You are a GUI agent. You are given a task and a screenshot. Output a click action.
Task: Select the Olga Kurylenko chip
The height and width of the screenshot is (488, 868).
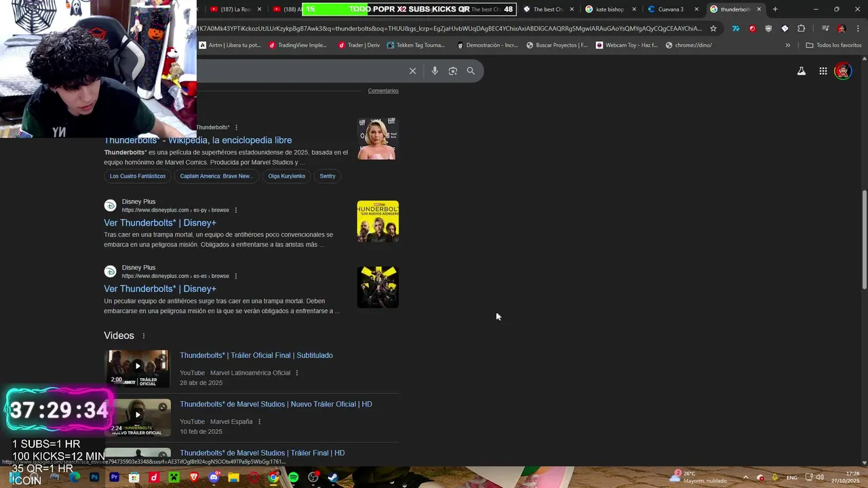pos(287,176)
